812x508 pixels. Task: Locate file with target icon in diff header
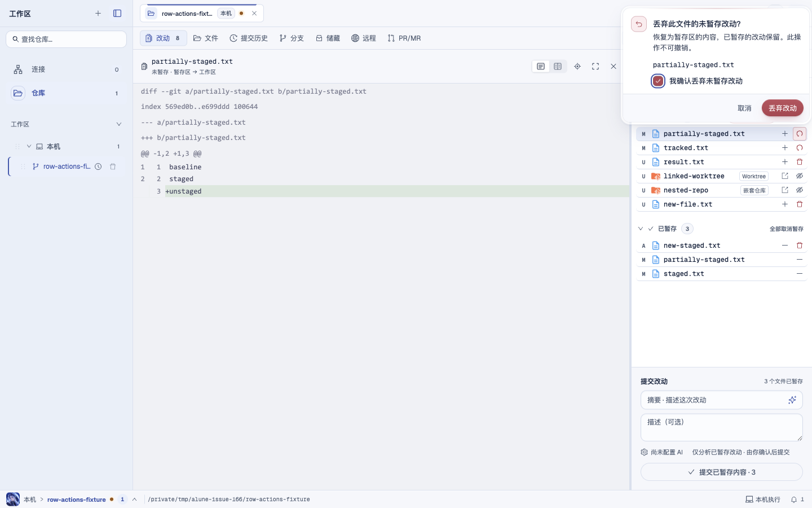click(x=577, y=67)
